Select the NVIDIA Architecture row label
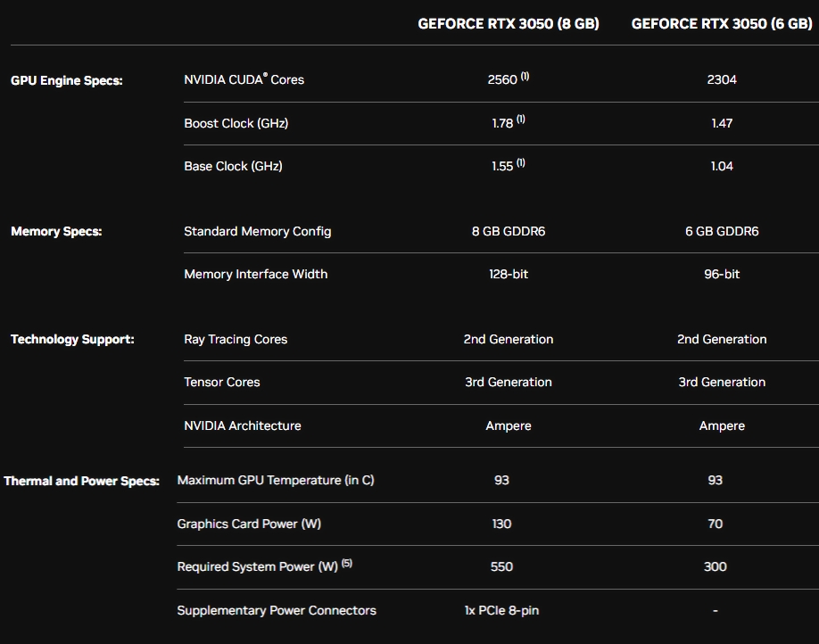Viewport: 819px width, 644px height. 243,425
